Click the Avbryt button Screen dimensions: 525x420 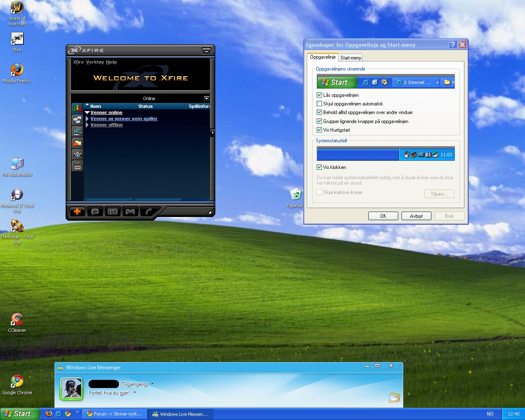(416, 216)
